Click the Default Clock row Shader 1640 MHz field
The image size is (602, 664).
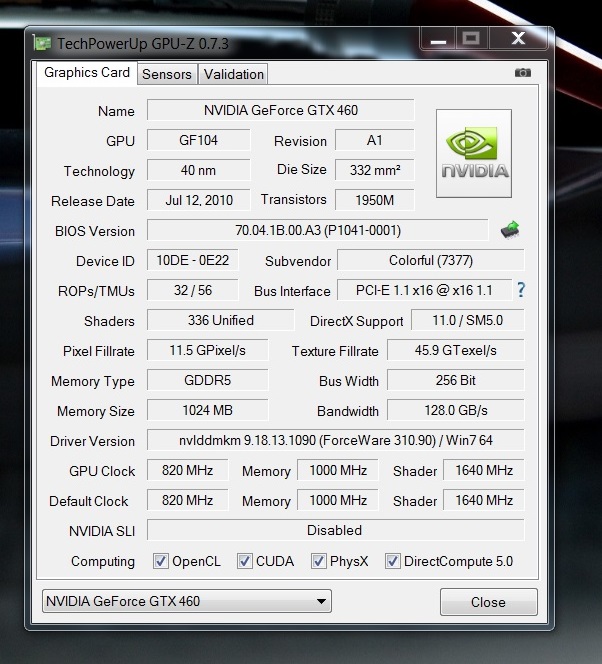tap(484, 501)
